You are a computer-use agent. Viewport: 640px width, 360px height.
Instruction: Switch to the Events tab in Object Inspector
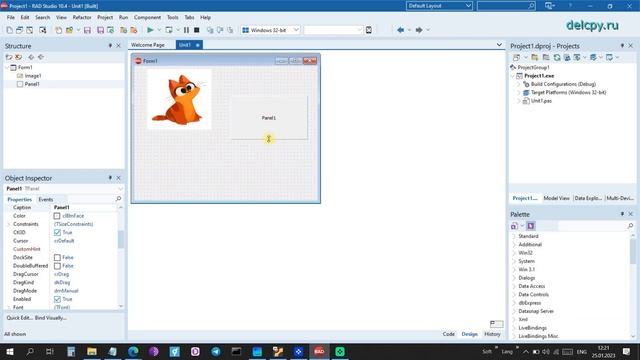point(46,199)
